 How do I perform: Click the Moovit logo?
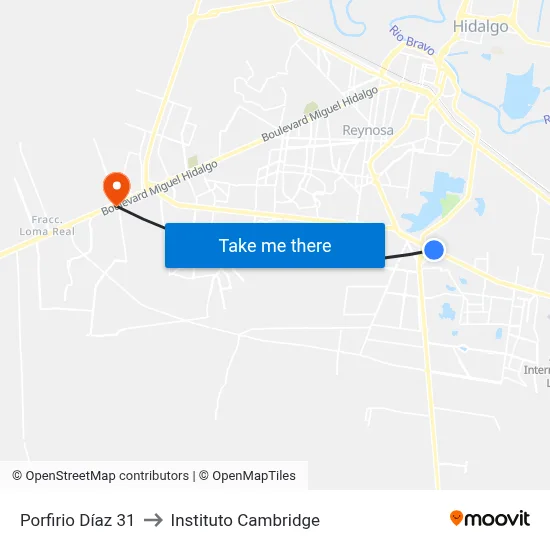[490, 519]
